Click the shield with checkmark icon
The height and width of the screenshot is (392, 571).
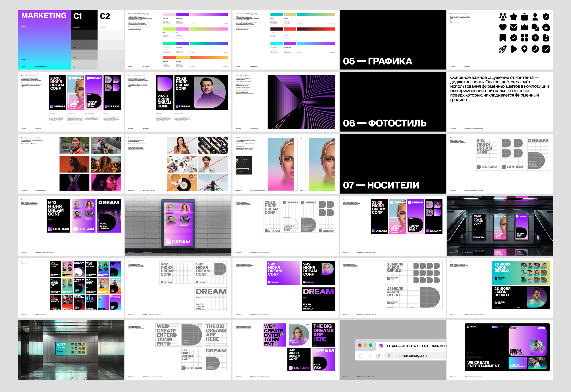546,17
